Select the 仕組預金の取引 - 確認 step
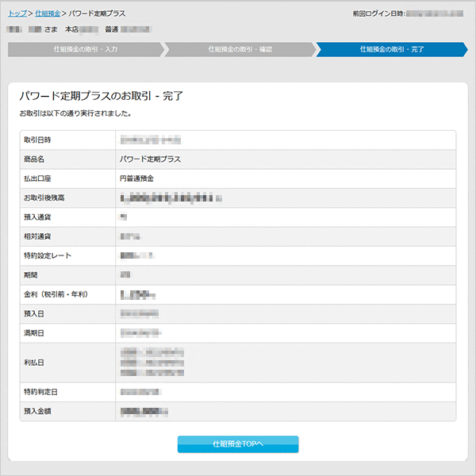Screen dimensions: 476x476 tap(239, 49)
